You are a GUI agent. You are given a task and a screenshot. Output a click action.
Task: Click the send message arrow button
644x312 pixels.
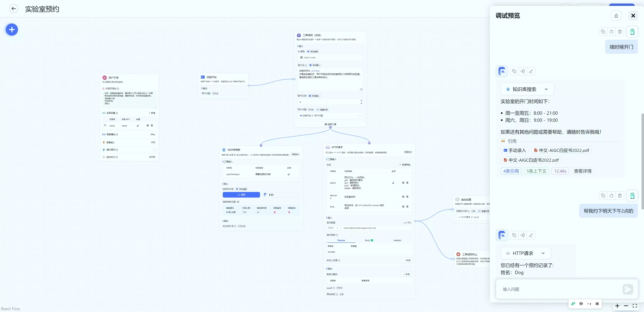coord(628,289)
